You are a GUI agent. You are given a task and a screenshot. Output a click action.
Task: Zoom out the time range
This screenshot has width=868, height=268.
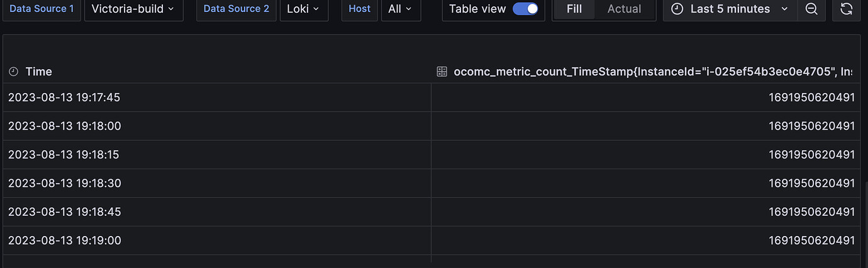pyautogui.click(x=811, y=9)
